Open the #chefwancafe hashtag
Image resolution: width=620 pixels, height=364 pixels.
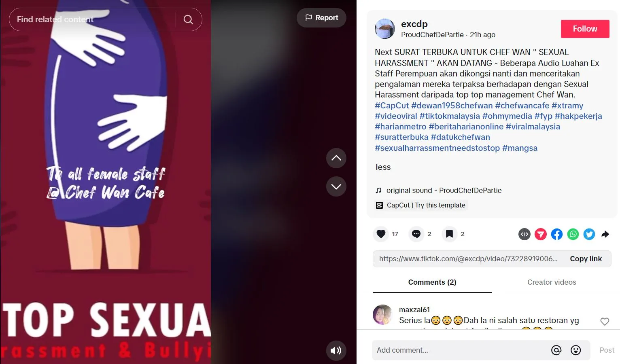tap(522, 106)
